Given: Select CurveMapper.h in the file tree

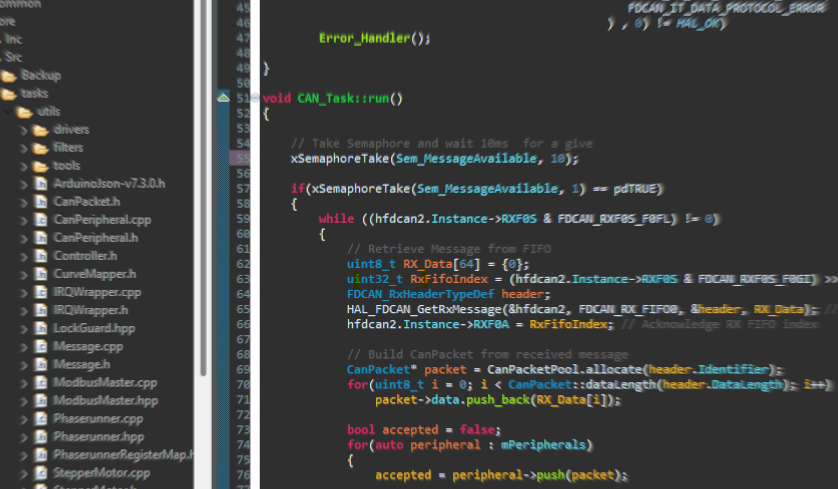Looking at the screenshot, I should click(x=94, y=274).
